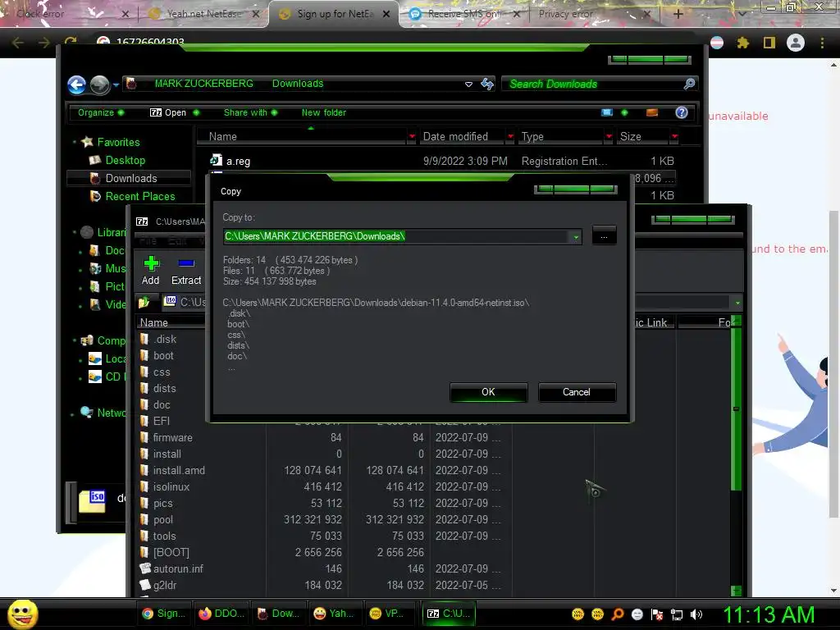Go back in Explorer with blue arrow
The height and width of the screenshot is (630, 840).
76,84
